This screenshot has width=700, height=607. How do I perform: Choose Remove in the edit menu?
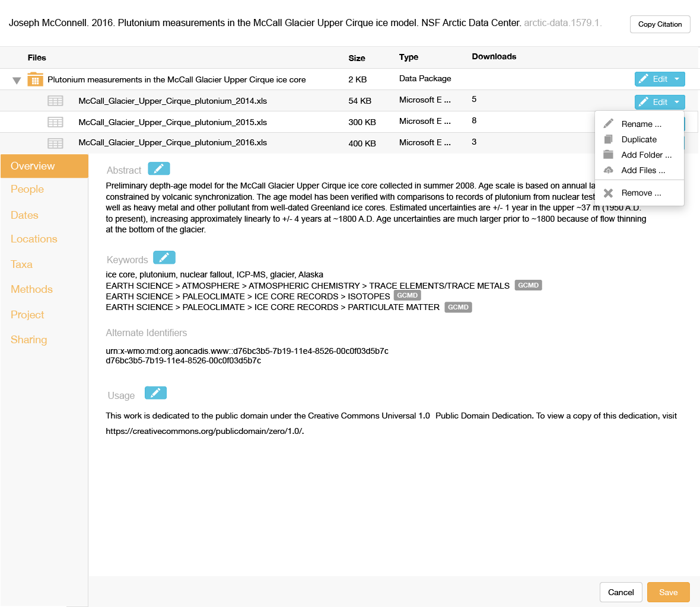641,193
